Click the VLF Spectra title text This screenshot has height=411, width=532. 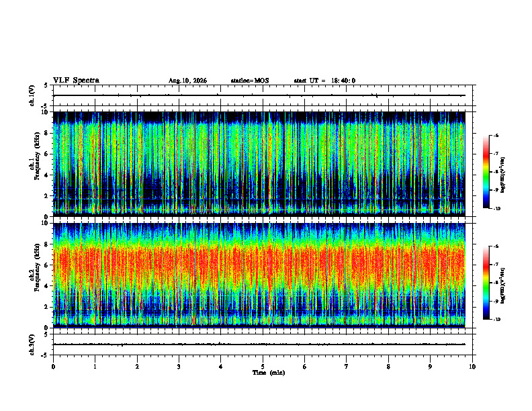tap(76, 81)
